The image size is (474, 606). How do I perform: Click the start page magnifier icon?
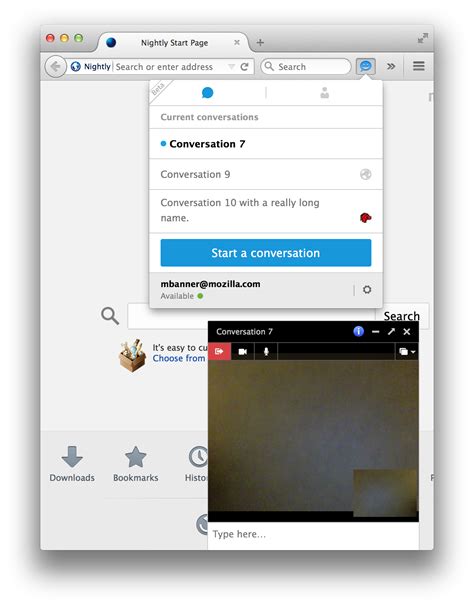click(x=110, y=316)
